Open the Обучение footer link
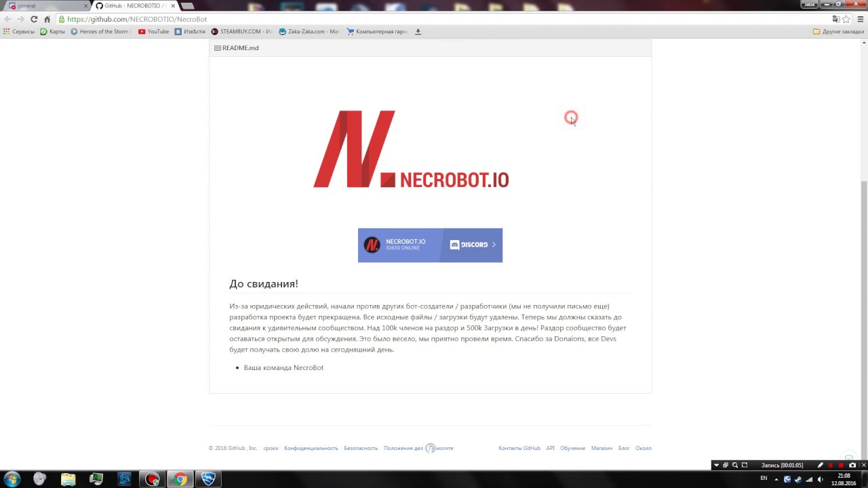 point(573,448)
